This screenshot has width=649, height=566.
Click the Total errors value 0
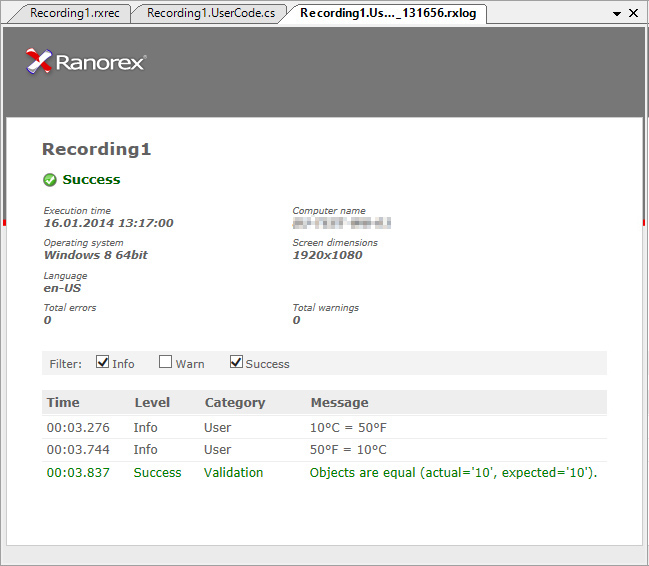(48, 320)
